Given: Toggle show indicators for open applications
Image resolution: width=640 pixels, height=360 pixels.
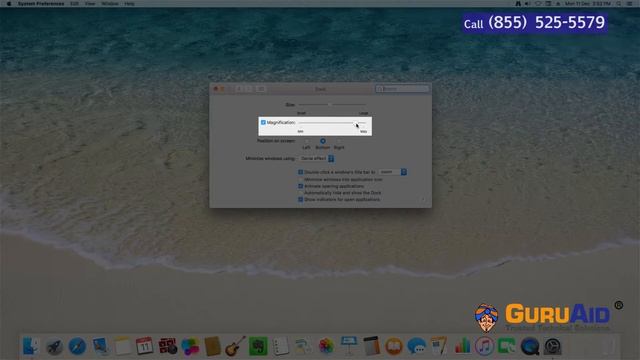Looking at the screenshot, I should (300, 200).
